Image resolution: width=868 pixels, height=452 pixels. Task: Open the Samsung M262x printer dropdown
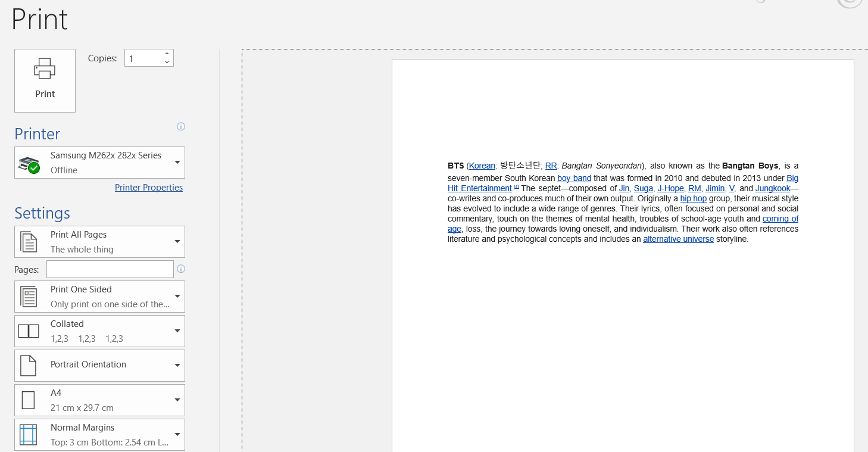tap(99, 163)
